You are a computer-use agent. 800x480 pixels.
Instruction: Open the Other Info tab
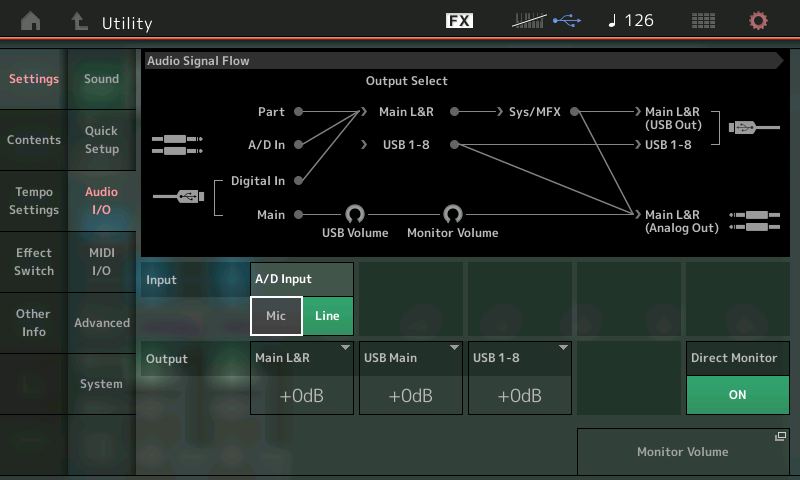(x=34, y=323)
